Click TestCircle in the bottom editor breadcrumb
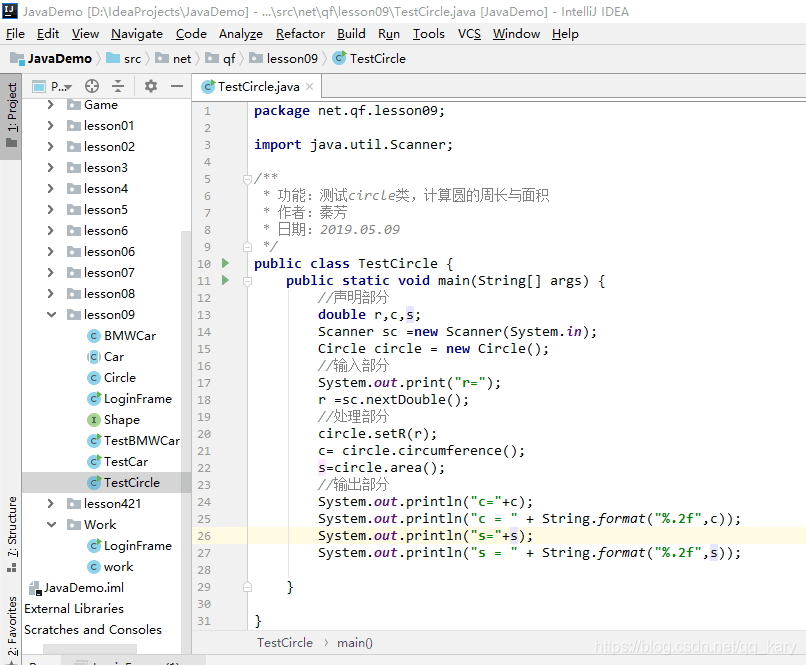Screen dimensions: 806x665 pyautogui.click(x=285, y=643)
